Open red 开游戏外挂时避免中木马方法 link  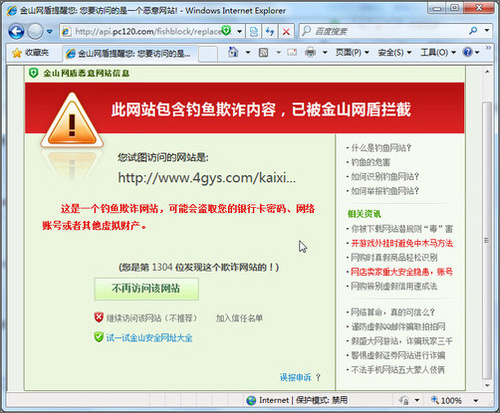pos(402,243)
